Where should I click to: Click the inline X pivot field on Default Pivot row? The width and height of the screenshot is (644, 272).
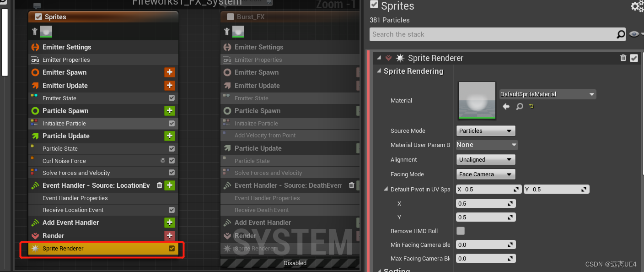489,189
